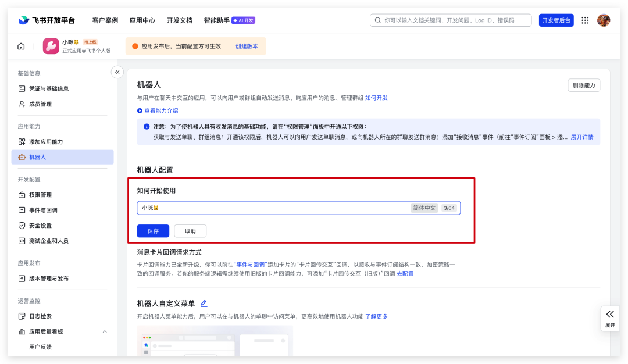Expand notice details via 展开详情
628x364 pixels.
[x=581, y=137]
